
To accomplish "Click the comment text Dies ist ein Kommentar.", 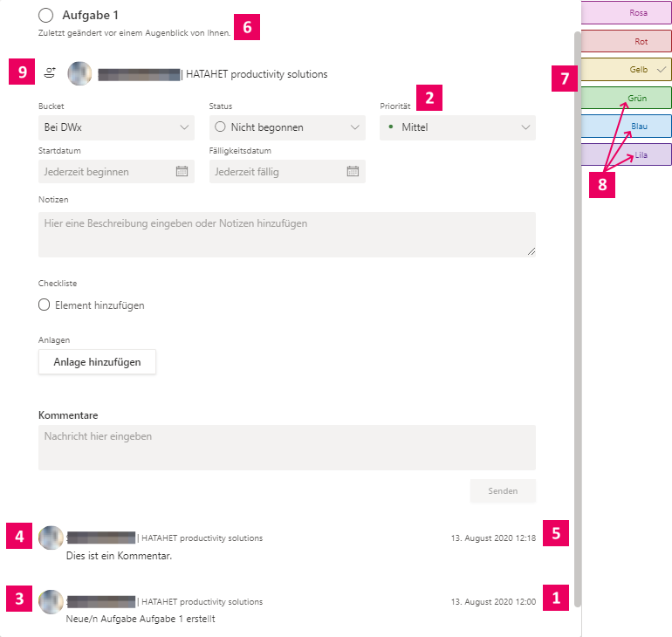I will click(x=119, y=556).
